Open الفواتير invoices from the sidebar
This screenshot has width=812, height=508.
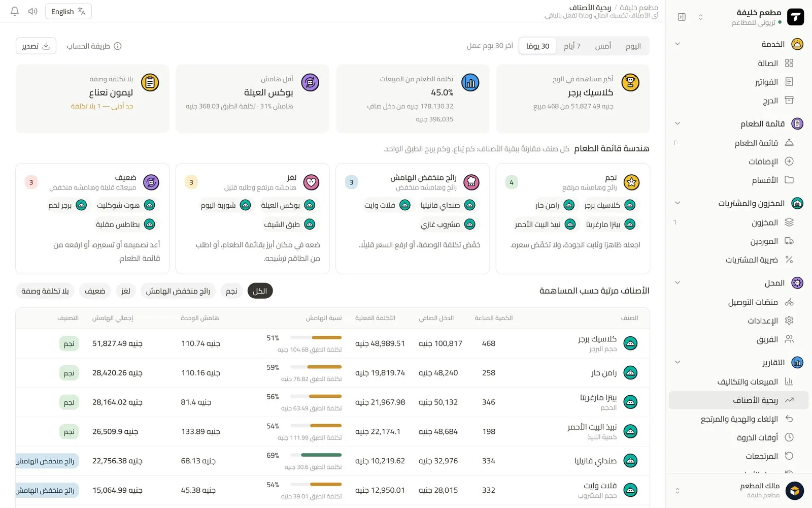pos(738,82)
